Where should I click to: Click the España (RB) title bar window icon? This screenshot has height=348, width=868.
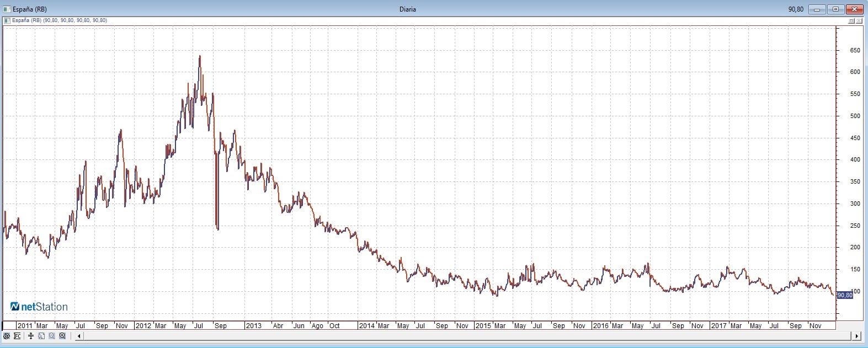(7, 9)
